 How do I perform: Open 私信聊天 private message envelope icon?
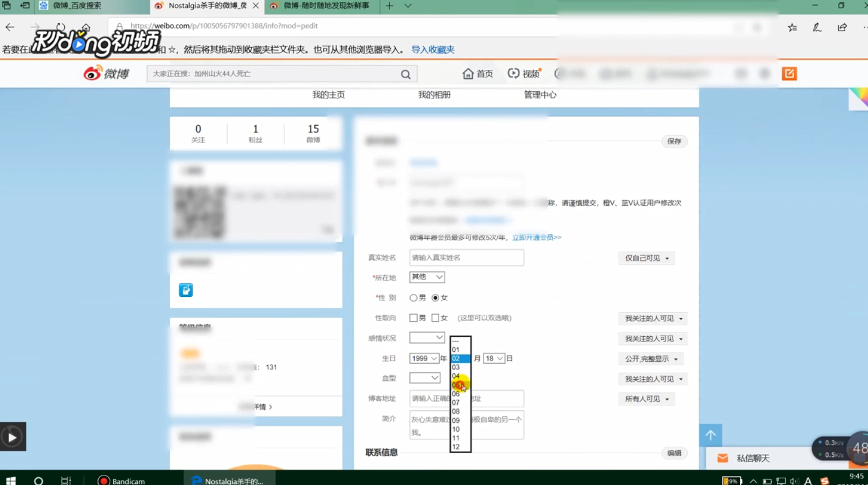[x=723, y=458]
